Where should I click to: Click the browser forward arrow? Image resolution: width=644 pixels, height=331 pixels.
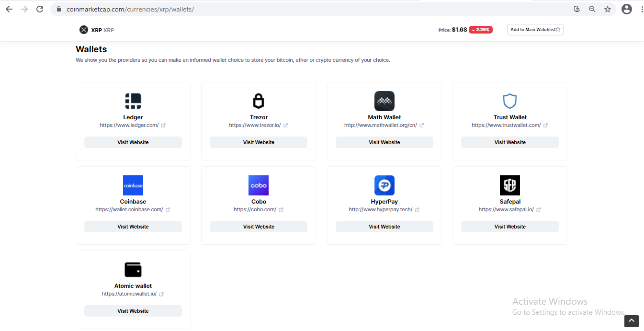(x=24, y=9)
